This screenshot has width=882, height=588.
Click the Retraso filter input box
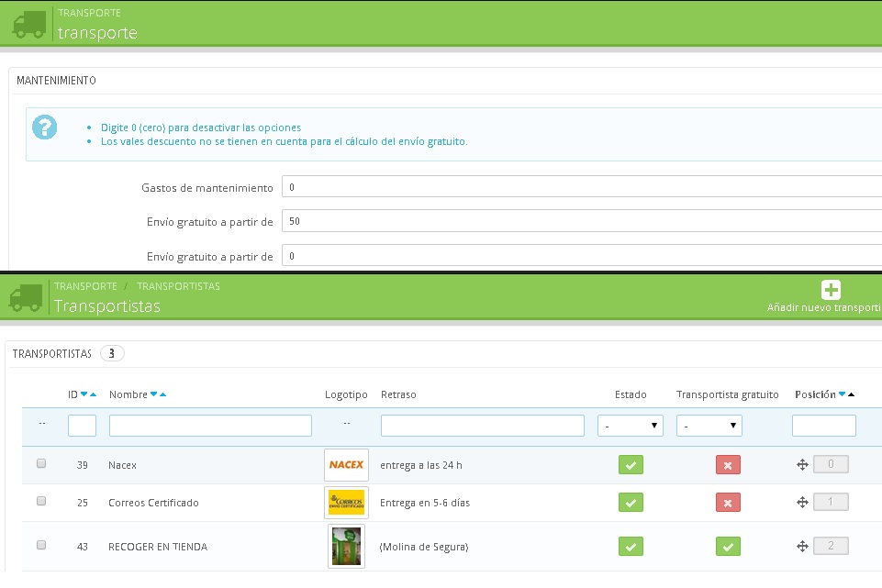[483, 426]
